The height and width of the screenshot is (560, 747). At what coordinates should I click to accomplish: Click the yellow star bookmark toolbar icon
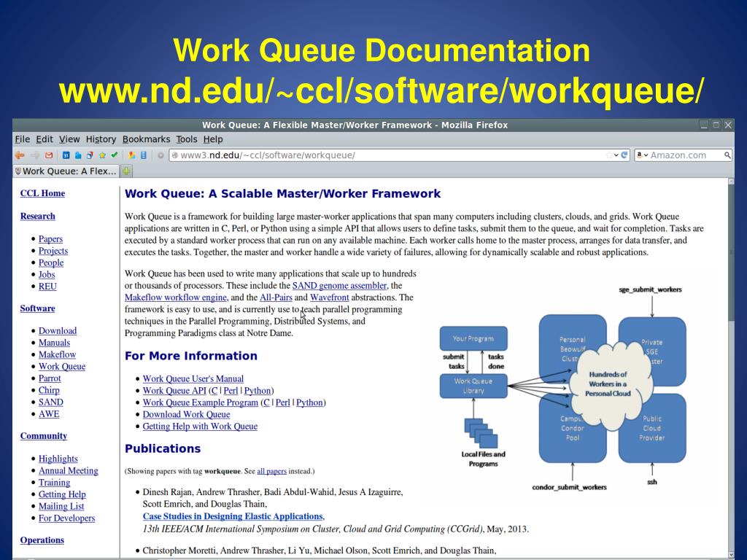102,155
